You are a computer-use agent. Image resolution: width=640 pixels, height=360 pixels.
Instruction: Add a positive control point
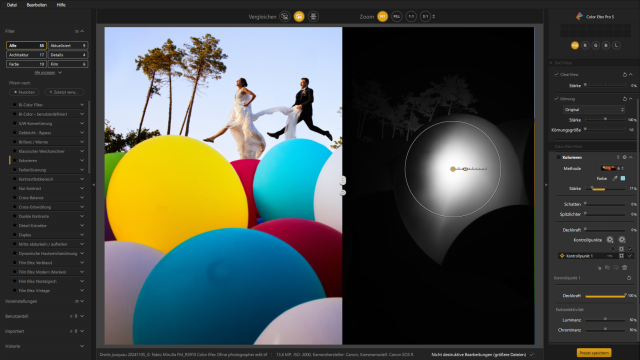pyautogui.click(x=610, y=240)
